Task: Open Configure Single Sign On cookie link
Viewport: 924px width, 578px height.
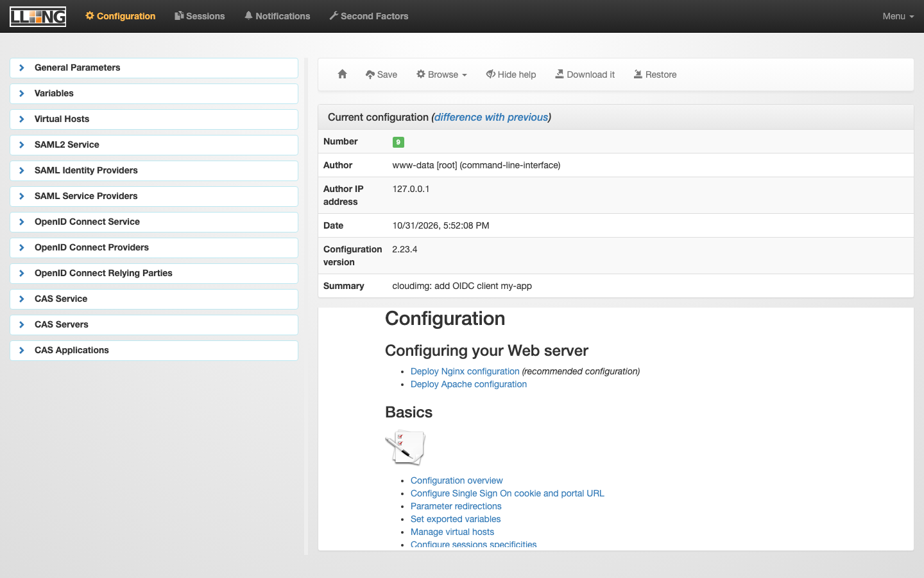Action: [508, 493]
